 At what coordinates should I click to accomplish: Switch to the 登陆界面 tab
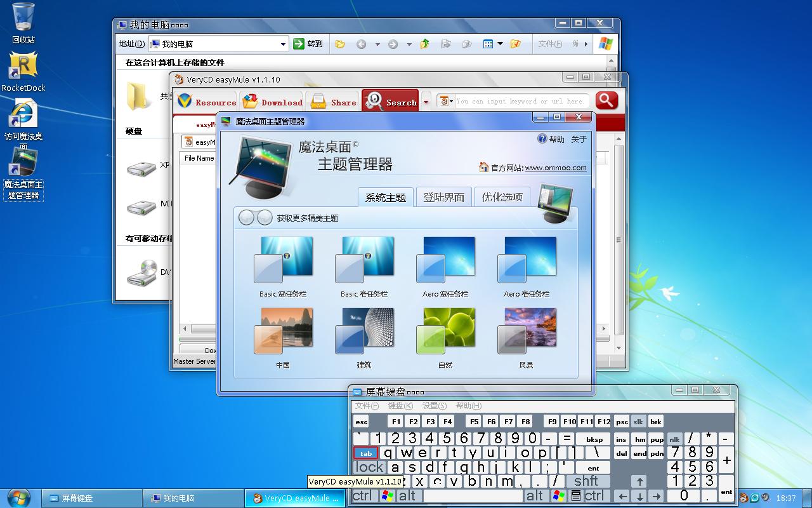443,197
